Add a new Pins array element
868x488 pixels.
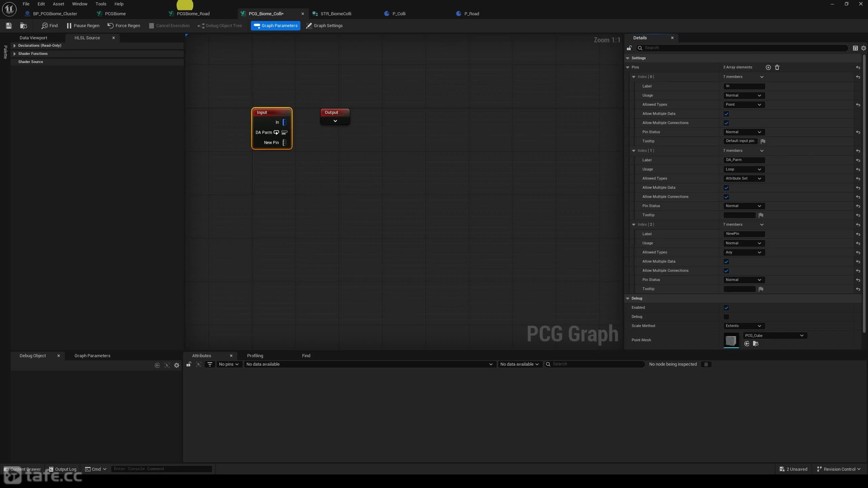(x=768, y=67)
